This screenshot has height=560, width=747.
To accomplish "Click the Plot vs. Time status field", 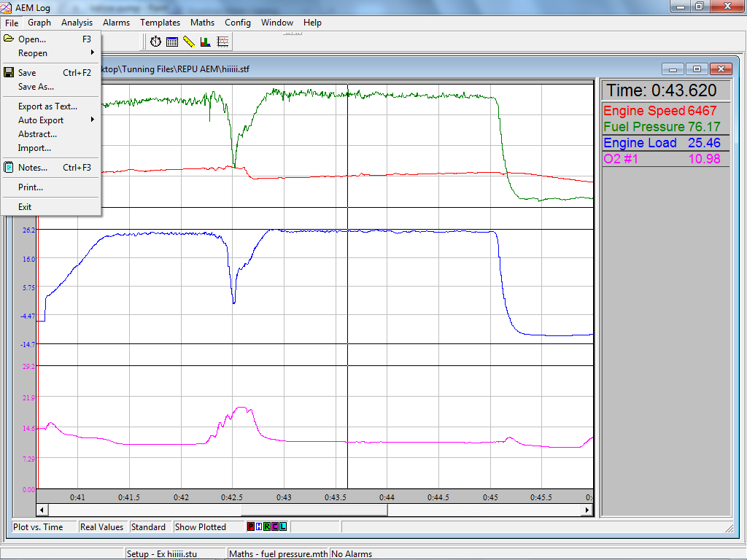I will point(44,526).
